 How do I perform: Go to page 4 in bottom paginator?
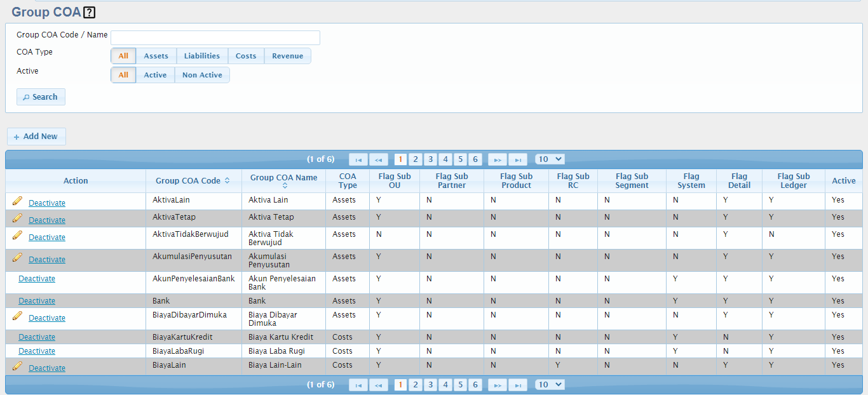pyautogui.click(x=445, y=385)
